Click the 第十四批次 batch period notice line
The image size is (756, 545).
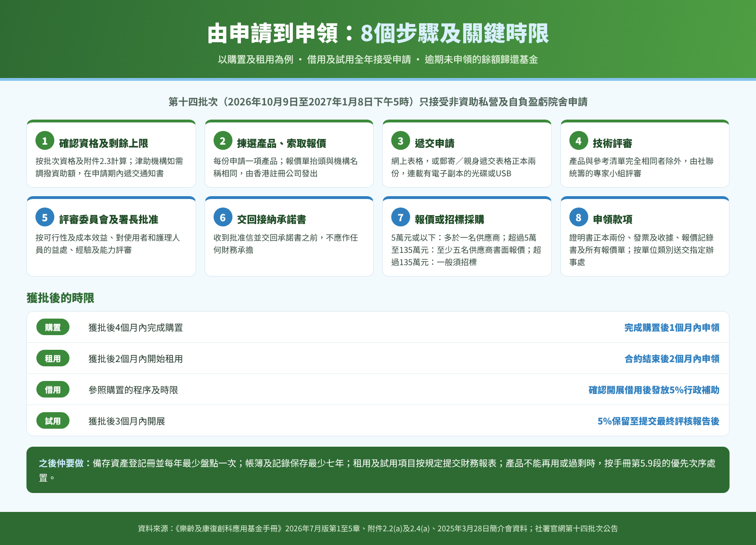pyautogui.click(x=378, y=102)
